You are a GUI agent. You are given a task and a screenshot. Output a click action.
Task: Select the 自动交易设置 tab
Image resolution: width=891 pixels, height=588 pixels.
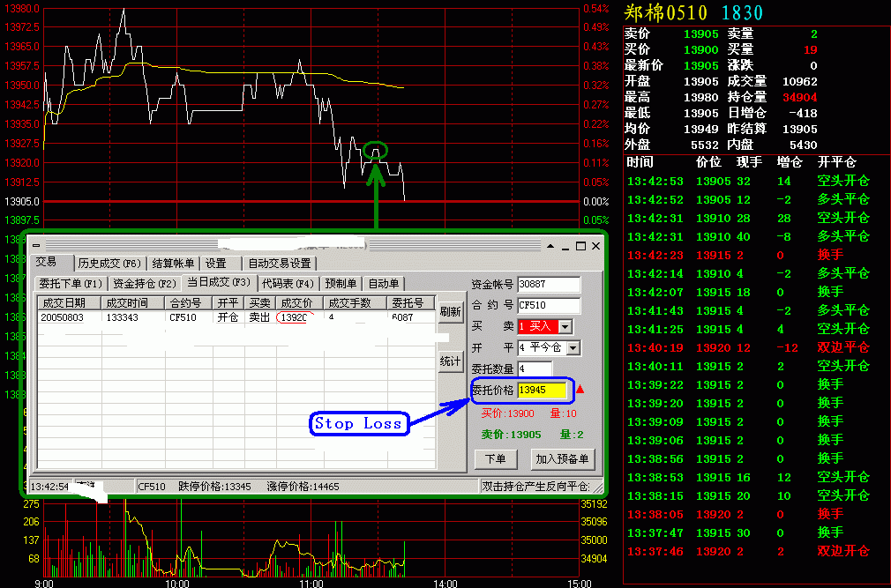(279, 263)
